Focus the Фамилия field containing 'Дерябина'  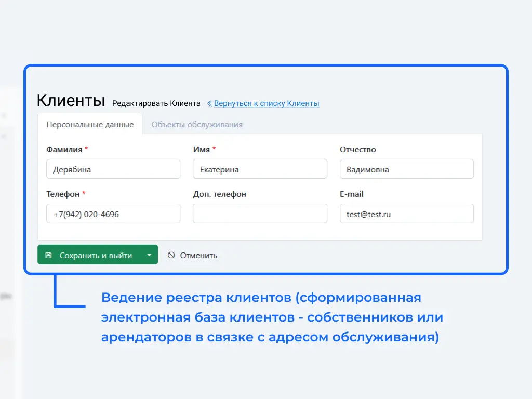click(x=113, y=169)
